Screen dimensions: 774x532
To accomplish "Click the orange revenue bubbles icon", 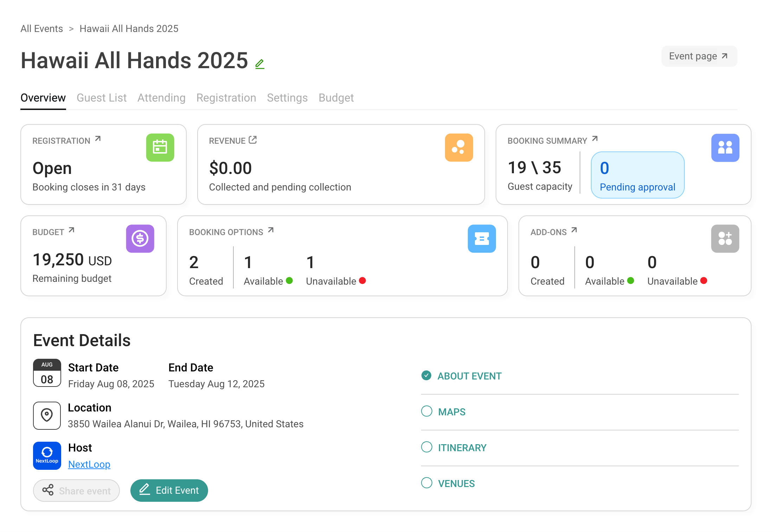I will point(459,147).
